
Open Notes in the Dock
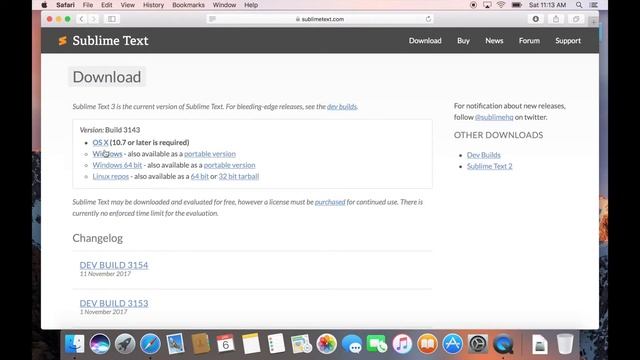tap(251, 344)
